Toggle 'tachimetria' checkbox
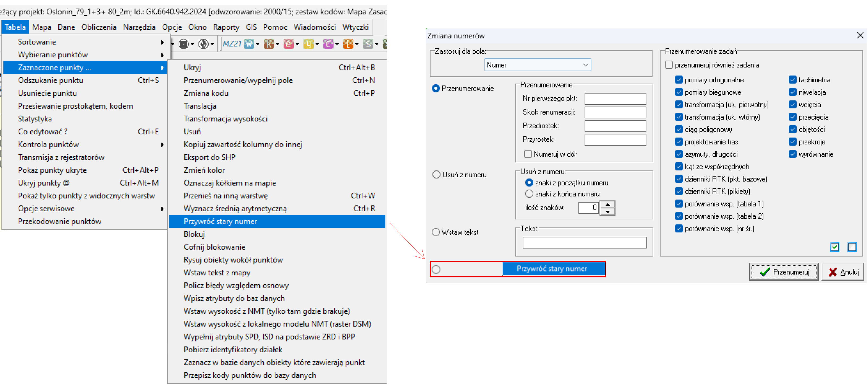Image resolution: width=868 pixels, height=385 pixels. [x=792, y=80]
